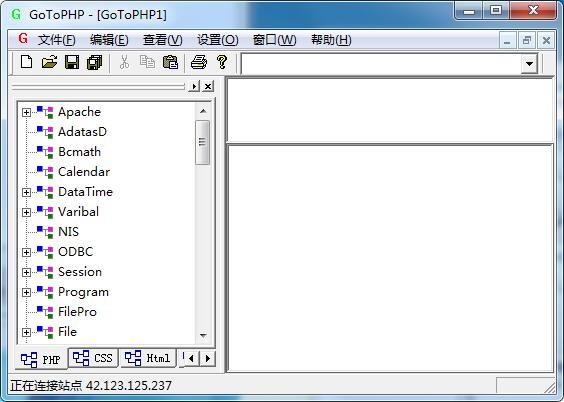Open the 设置(O) menu
This screenshot has height=402, width=564.
click(218, 40)
